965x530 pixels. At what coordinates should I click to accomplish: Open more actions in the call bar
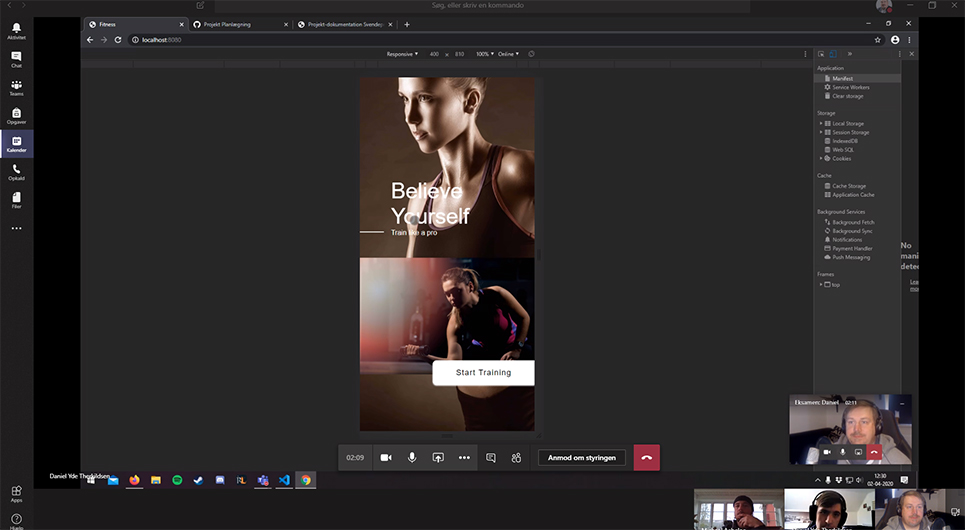point(464,457)
